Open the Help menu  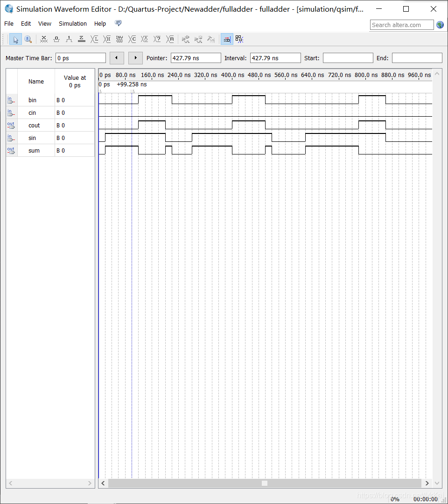(100, 23)
